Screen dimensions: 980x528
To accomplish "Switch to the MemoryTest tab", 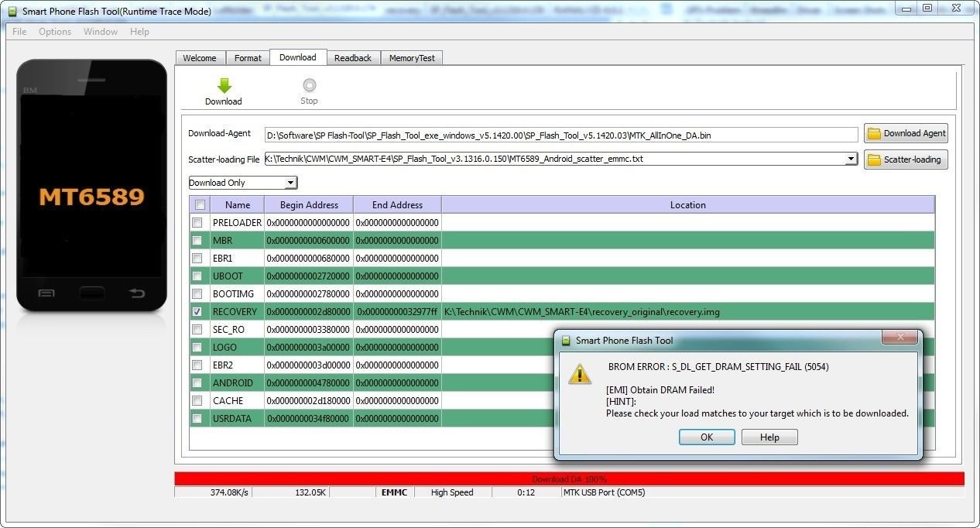I will click(412, 58).
